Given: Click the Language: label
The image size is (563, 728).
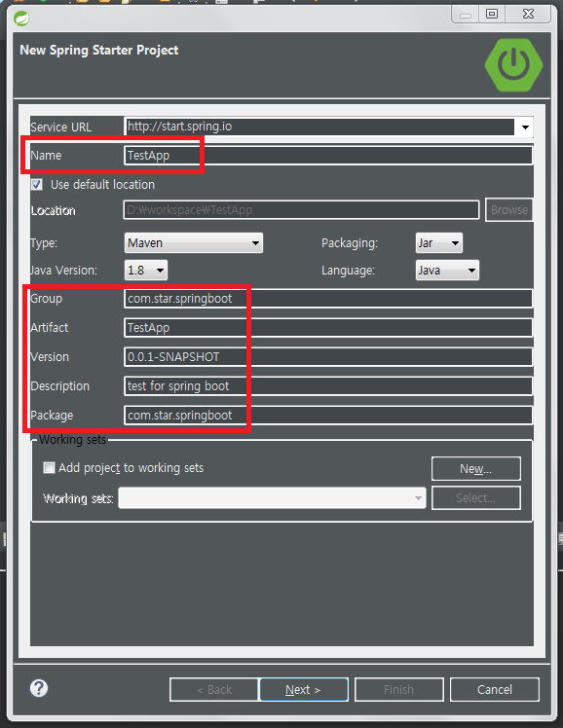Looking at the screenshot, I should click(348, 271).
